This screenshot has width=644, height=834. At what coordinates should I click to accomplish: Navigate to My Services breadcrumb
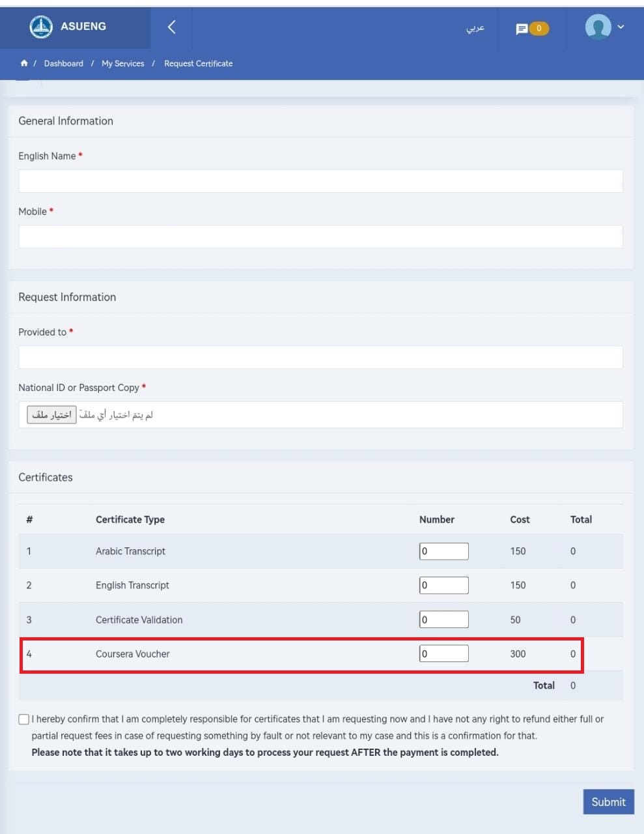[122, 63]
